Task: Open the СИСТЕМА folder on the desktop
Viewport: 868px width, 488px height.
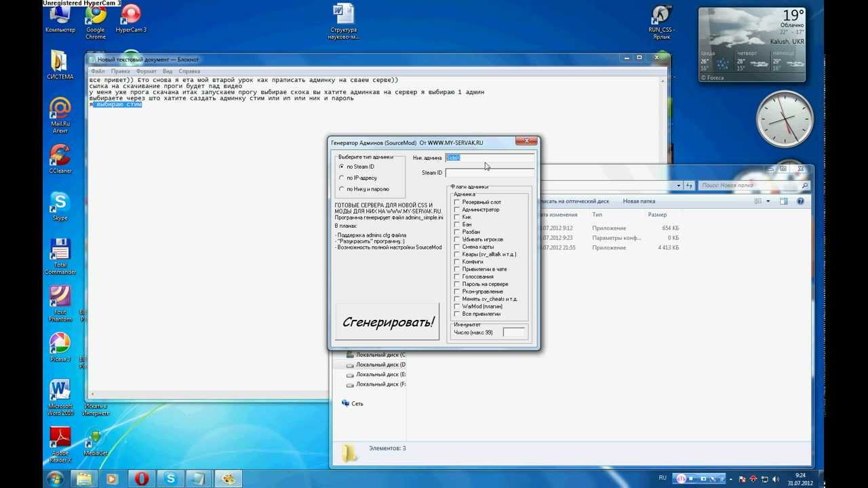Action: tap(60, 66)
